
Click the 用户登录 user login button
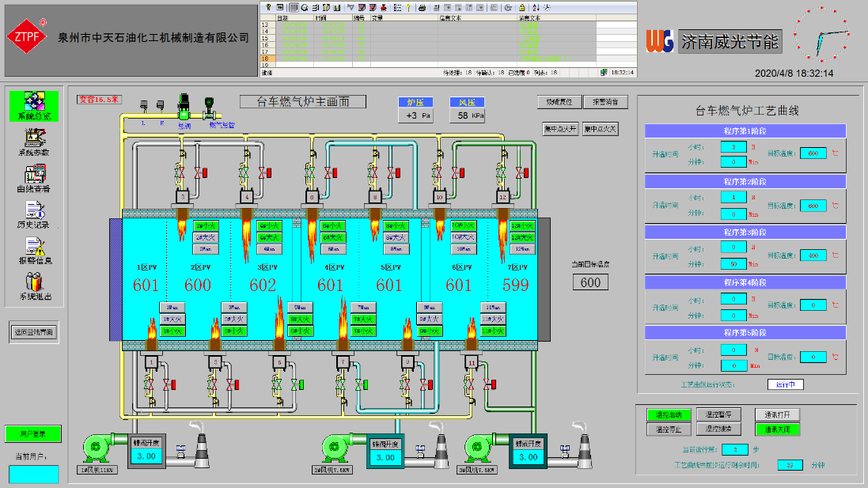[x=32, y=433]
